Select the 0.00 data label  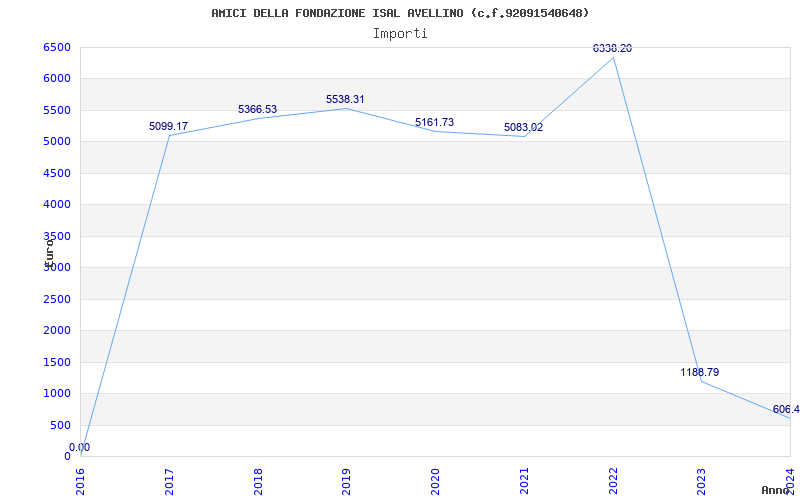pyautogui.click(x=80, y=447)
